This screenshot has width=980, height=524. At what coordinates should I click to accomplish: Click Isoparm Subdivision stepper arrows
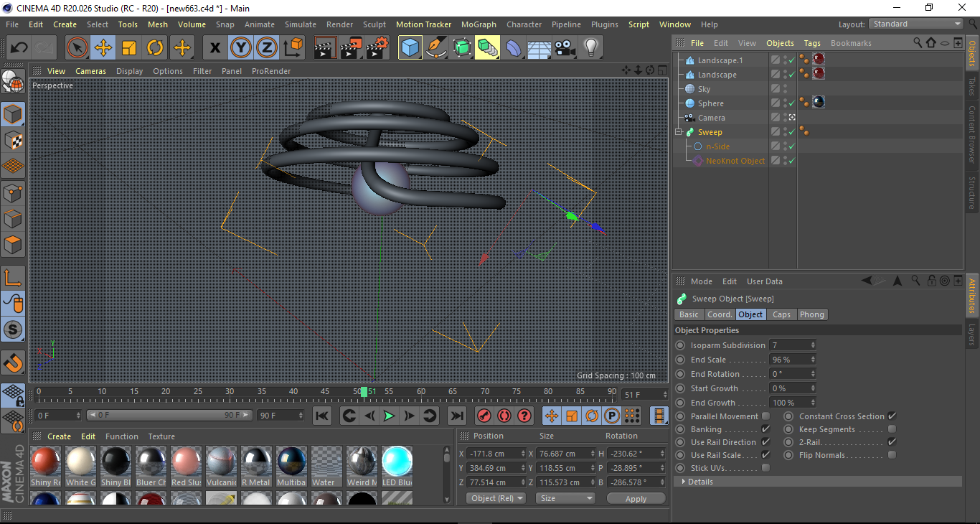[813, 345]
